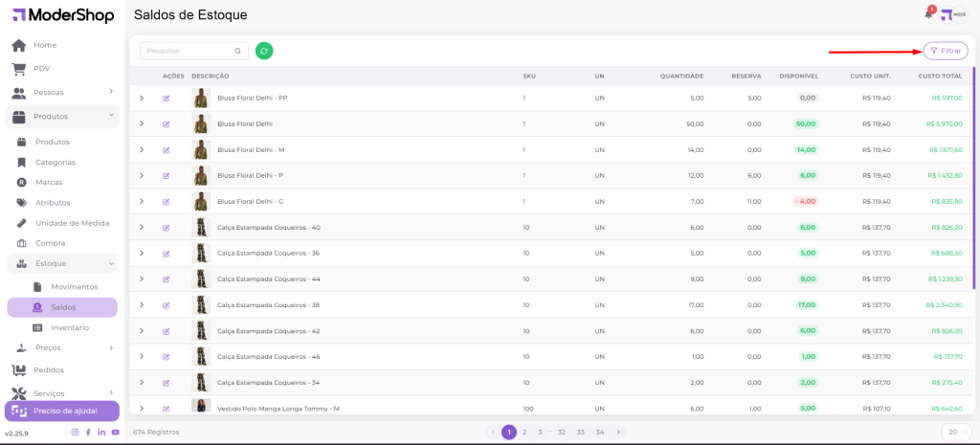Open LinkedIn link in sidebar footer

pos(101,433)
